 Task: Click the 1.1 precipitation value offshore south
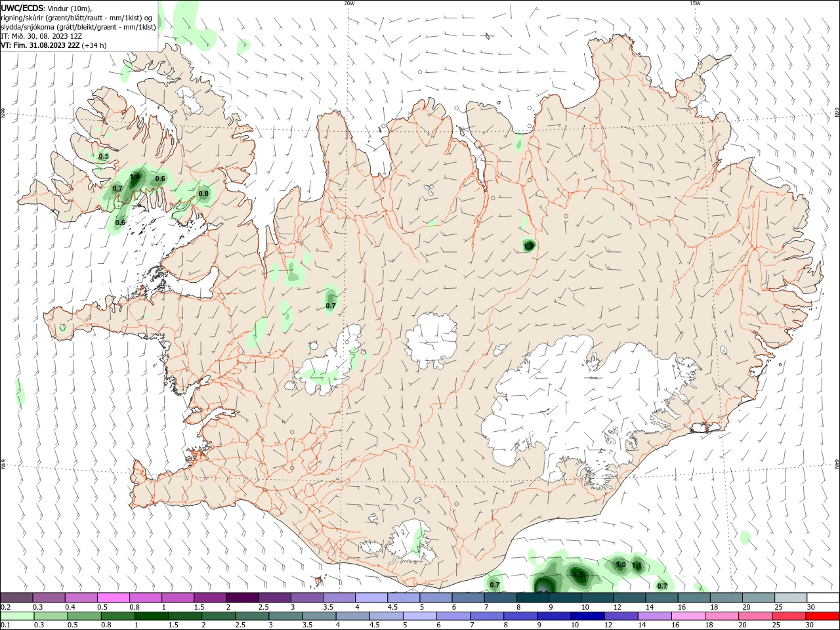[x=636, y=565]
